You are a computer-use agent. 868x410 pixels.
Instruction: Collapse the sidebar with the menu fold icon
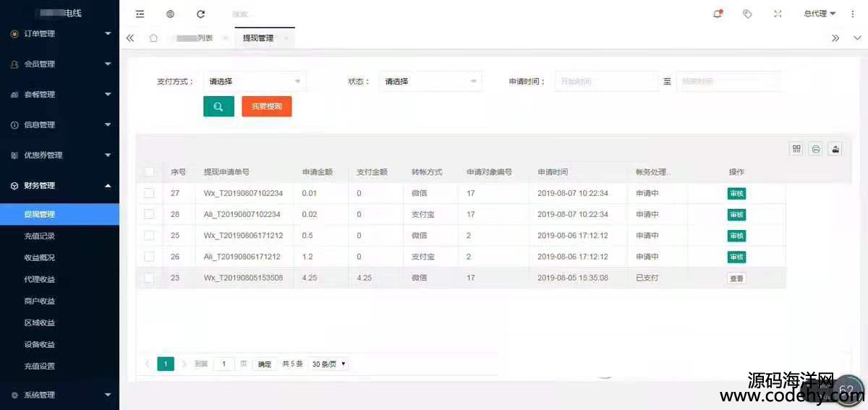140,14
